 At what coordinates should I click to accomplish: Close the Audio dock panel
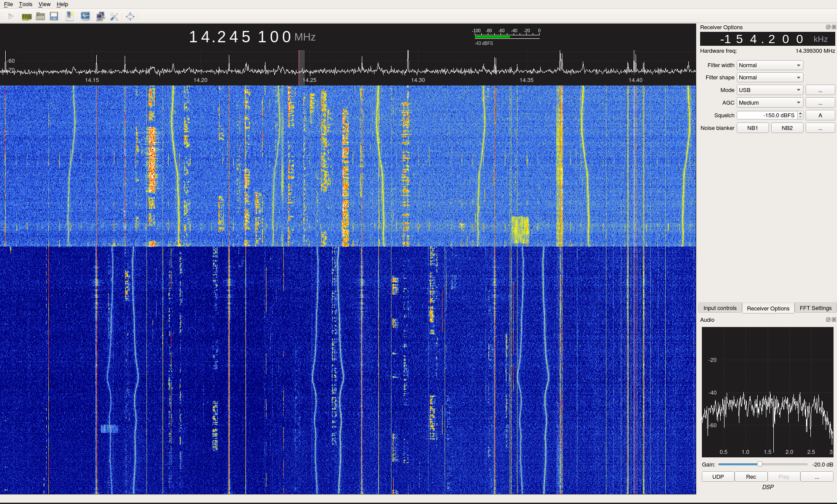(x=834, y=320)
